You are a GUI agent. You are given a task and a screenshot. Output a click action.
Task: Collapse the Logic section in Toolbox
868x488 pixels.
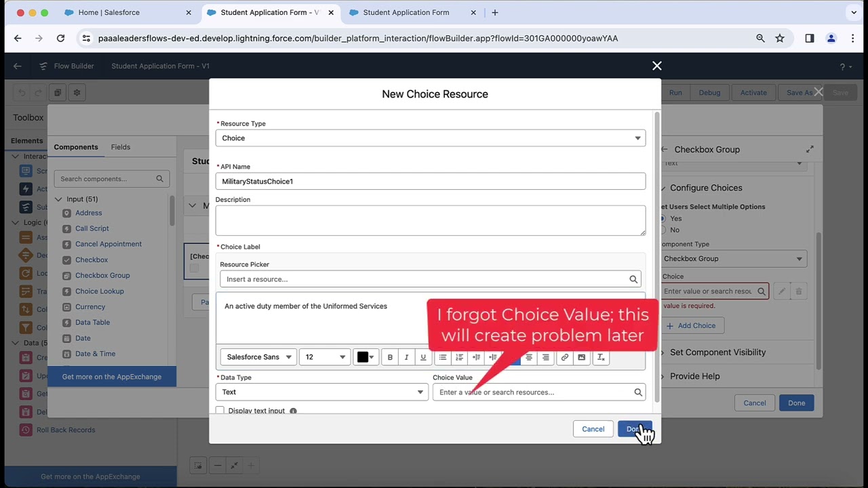(x=15, y=222)
